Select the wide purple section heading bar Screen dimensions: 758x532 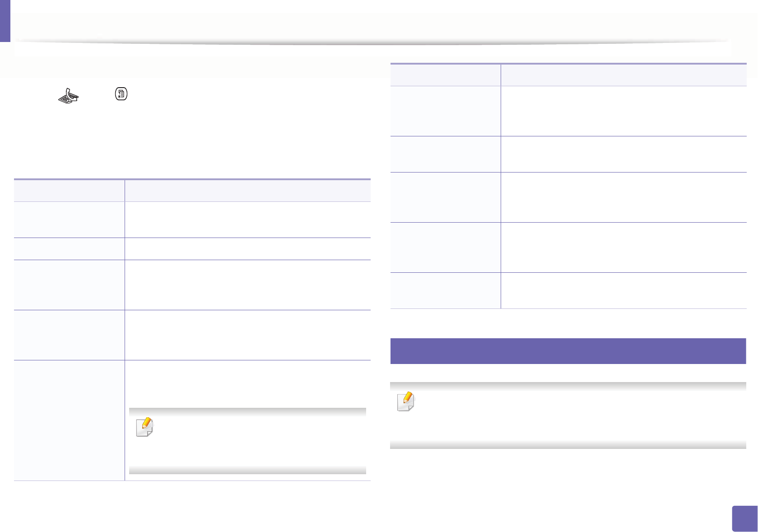(x=568, y=351)
